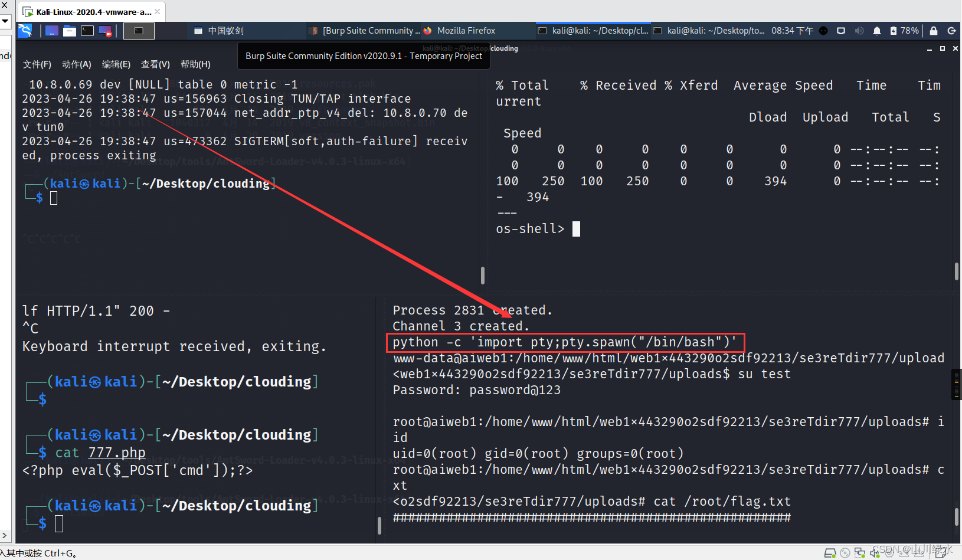Click the os-shell> prompt cursor
The image size is (962, 560).
(x=577, y=229)
